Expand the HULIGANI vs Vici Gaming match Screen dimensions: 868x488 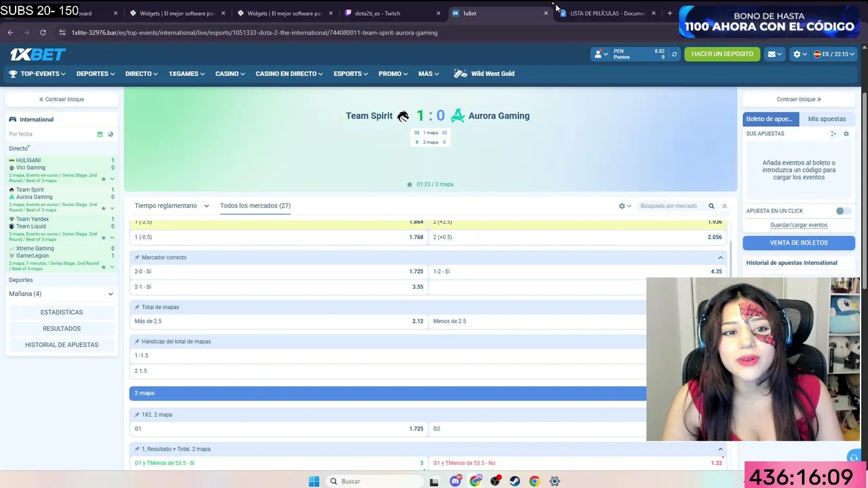pos(112,179)
